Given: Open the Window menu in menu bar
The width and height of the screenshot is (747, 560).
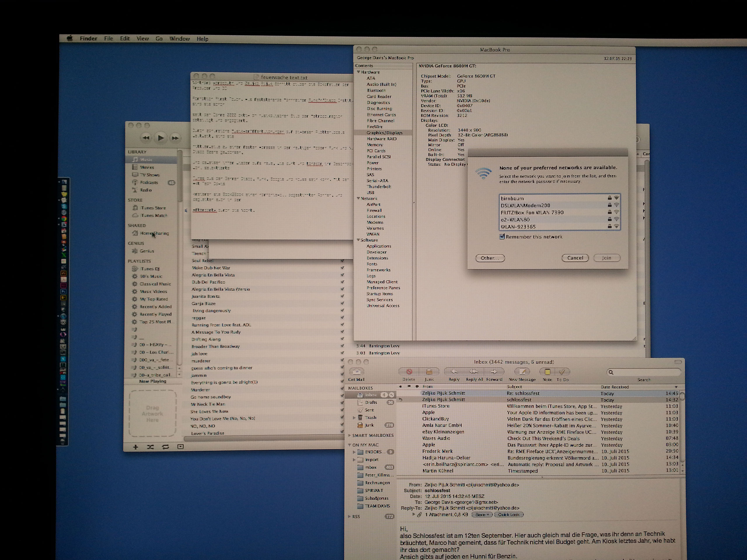Looking at the screenshot, I should pos(179,39).
